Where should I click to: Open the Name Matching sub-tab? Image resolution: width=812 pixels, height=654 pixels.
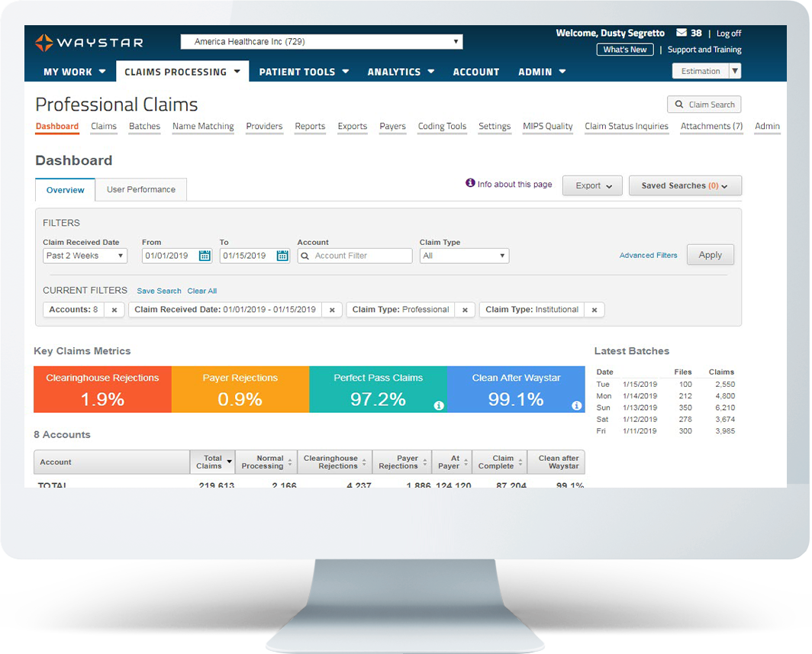[x=203, y=127]
